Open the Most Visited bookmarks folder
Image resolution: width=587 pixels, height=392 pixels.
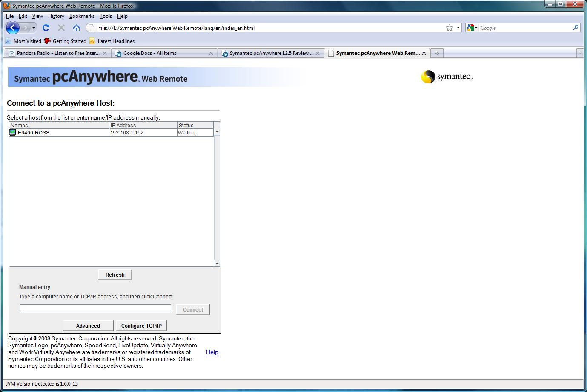pyautogui.click(x=23, y=41)
